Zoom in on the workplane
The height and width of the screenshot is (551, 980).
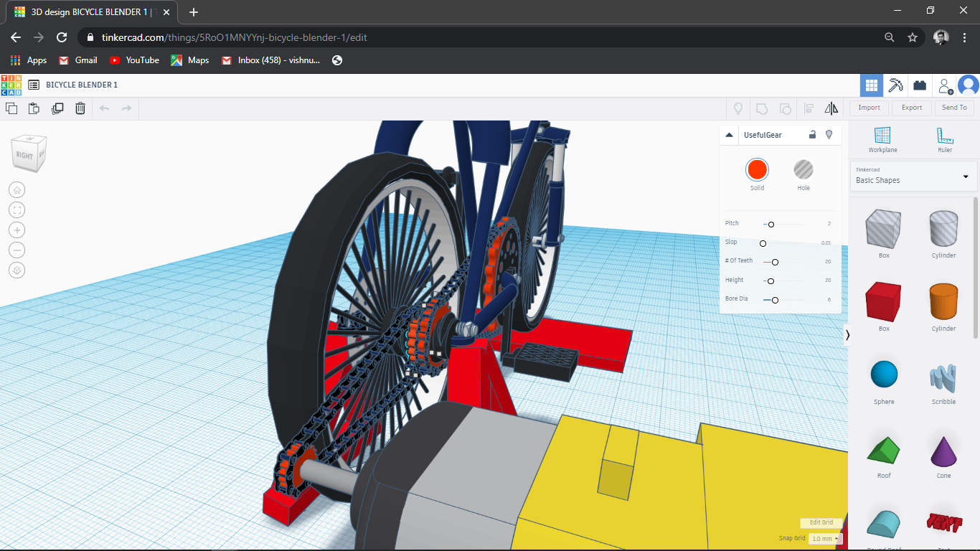[17, 230]
